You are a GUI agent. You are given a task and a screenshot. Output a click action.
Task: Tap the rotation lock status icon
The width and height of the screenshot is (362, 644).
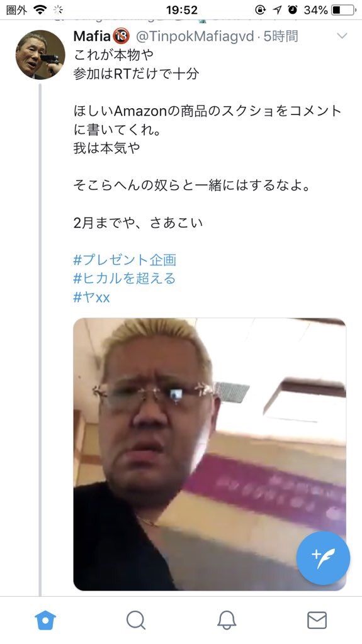click(x=261, y=9)
